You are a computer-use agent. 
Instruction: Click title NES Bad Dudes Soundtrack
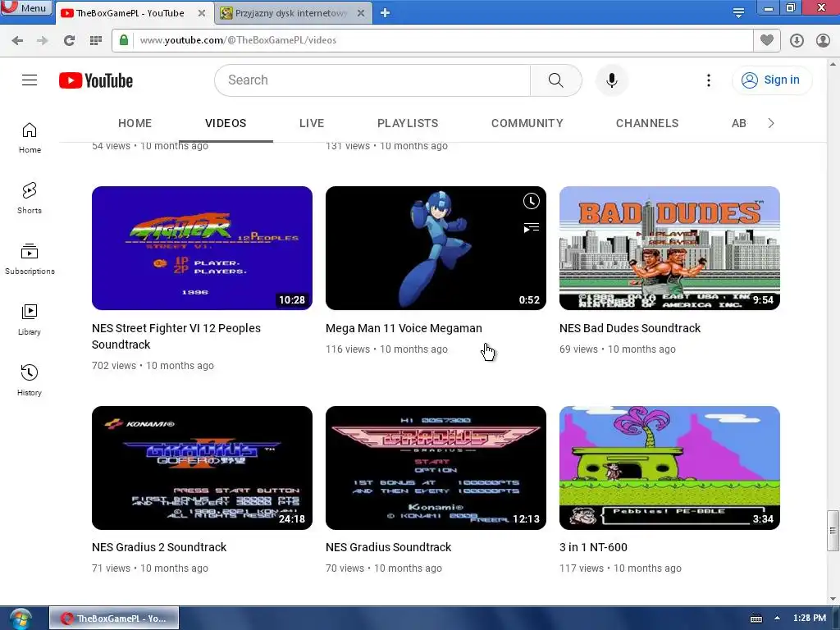coord(630,328)
